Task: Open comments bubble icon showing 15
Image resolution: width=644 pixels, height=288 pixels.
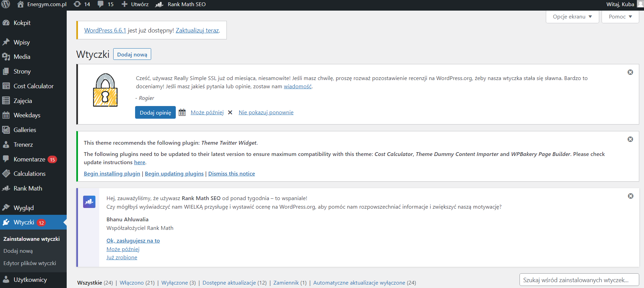Action: [x=101, y=4]
